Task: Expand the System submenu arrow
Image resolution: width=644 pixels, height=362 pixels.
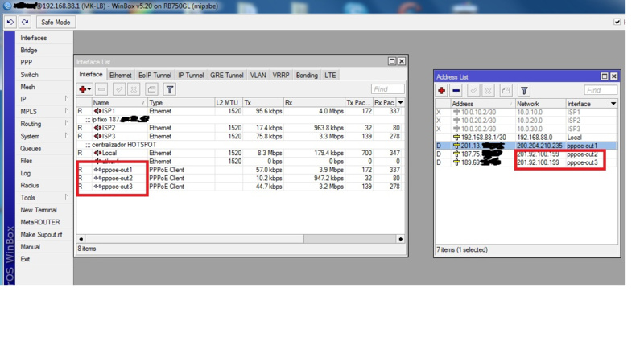Action: [x=66, y=136]
